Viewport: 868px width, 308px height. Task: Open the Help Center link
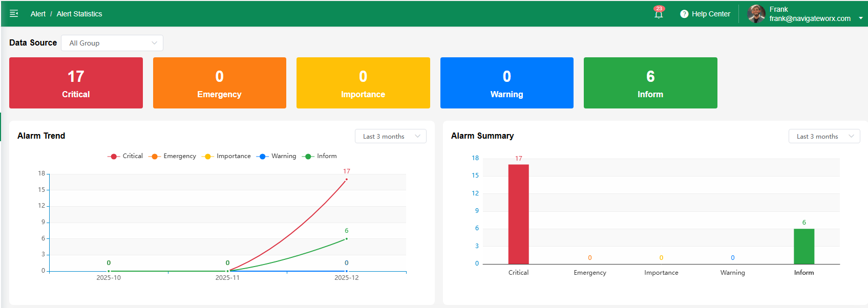711,14
